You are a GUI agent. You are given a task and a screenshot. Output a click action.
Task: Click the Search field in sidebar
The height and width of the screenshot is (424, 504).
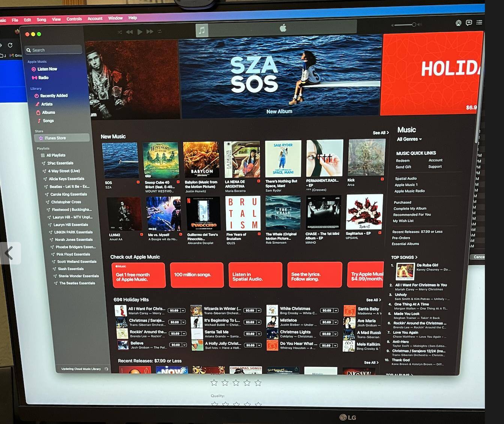[54, 50]
